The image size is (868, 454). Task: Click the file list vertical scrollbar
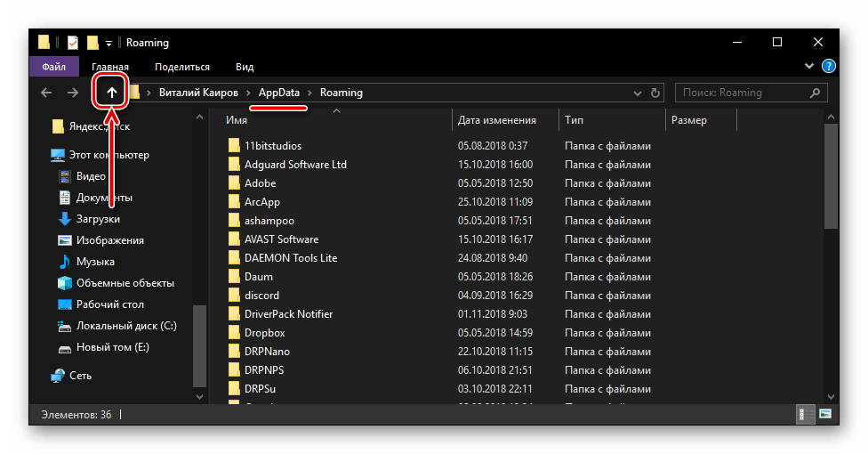(x=831, y=178)
